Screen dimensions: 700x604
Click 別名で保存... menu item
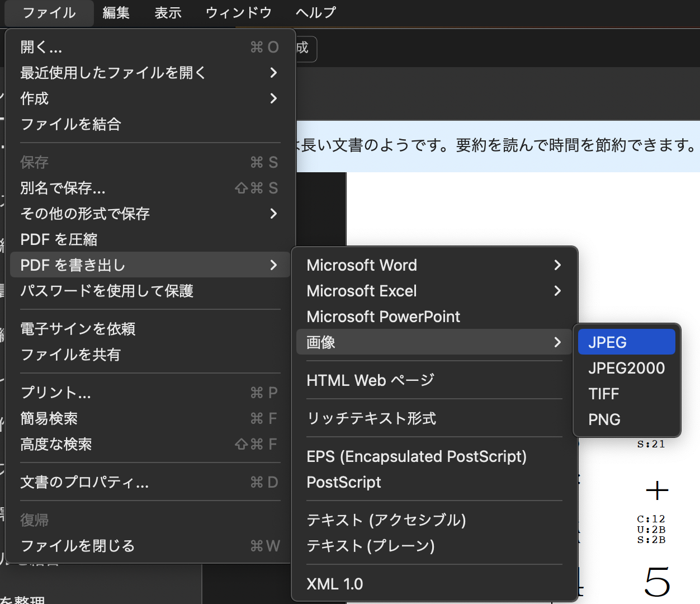pos(150,188)
